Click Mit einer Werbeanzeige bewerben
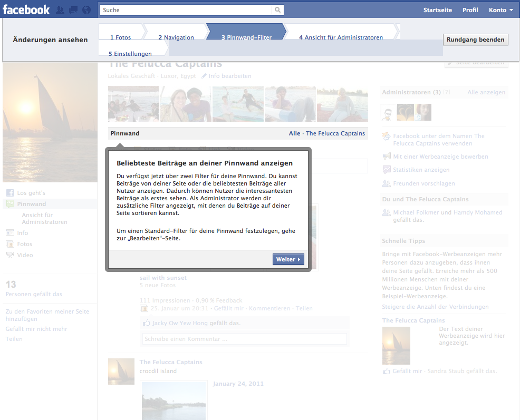Screen dimensions: 520x420 (440, 157)
